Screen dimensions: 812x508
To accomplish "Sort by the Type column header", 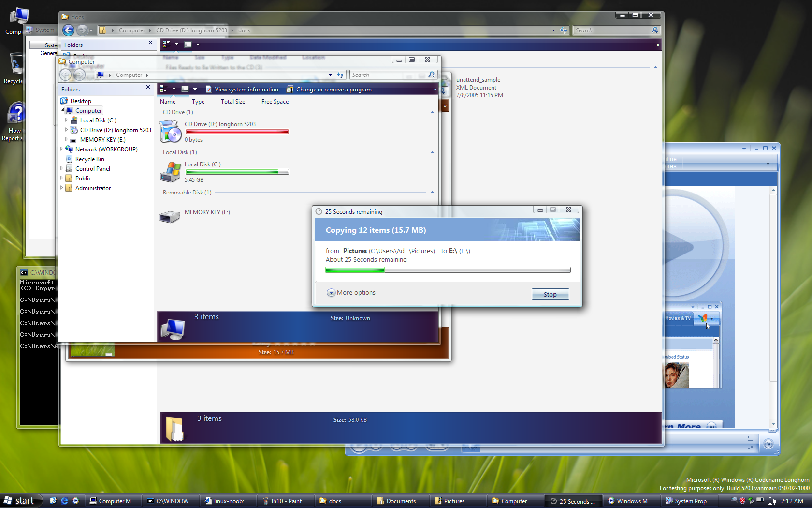I will pos(198,102).
